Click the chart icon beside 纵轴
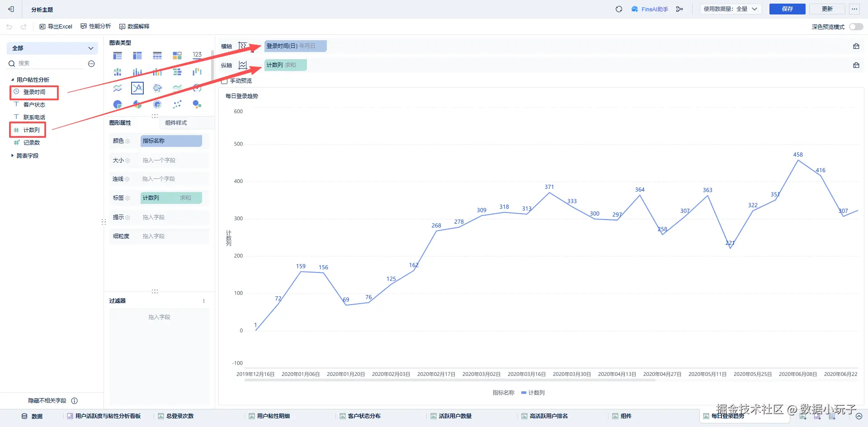 [x=243, y=65]
